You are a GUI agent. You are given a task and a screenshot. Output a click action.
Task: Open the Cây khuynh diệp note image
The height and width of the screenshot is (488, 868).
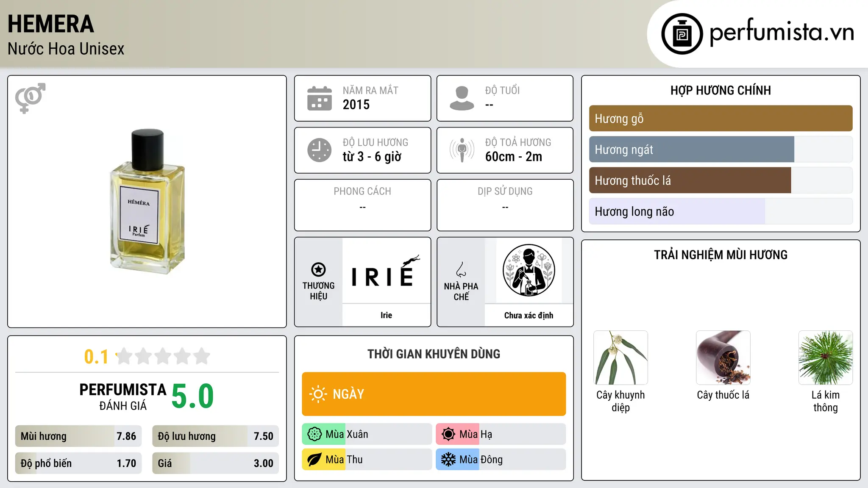[620, 358]
